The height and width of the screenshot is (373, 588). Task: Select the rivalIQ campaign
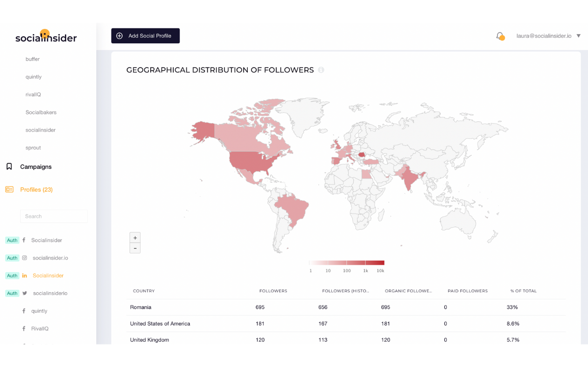coord(33,95)
